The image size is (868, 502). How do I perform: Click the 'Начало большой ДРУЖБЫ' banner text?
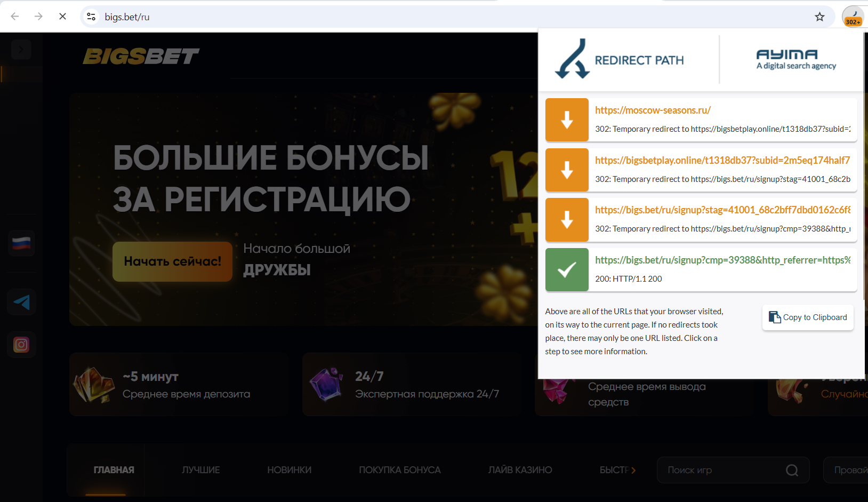pyautogui.click(x=297, y=259)
